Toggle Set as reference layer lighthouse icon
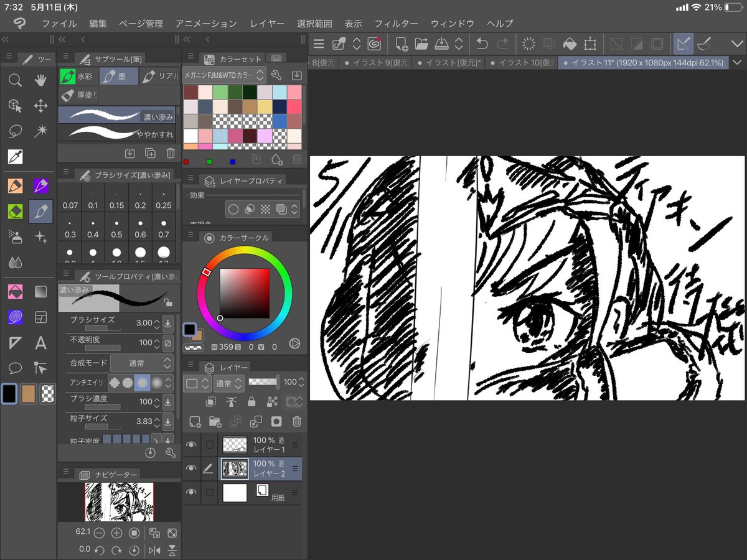This screenshot has width=747, height=560. (231, 402)
